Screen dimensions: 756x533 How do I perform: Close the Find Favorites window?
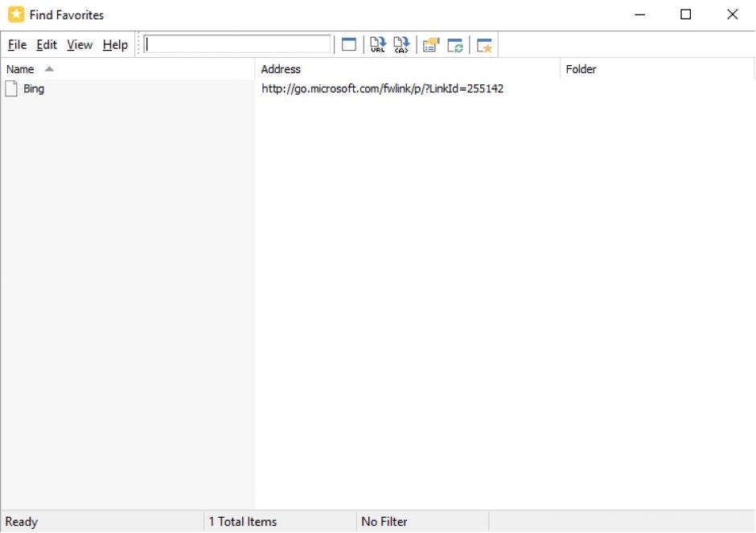tap(733, 14)
